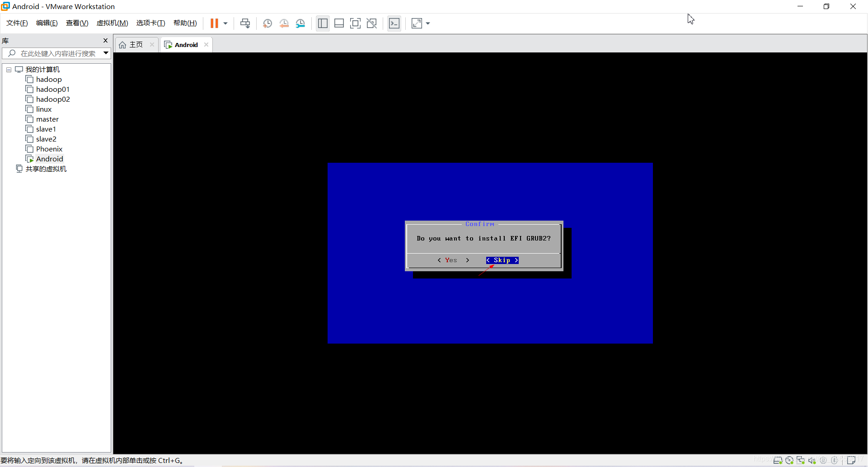This screenshot has height=467, width=868.
Task: Select the slave1 virtual machine
Action: [x=46, y=129]
